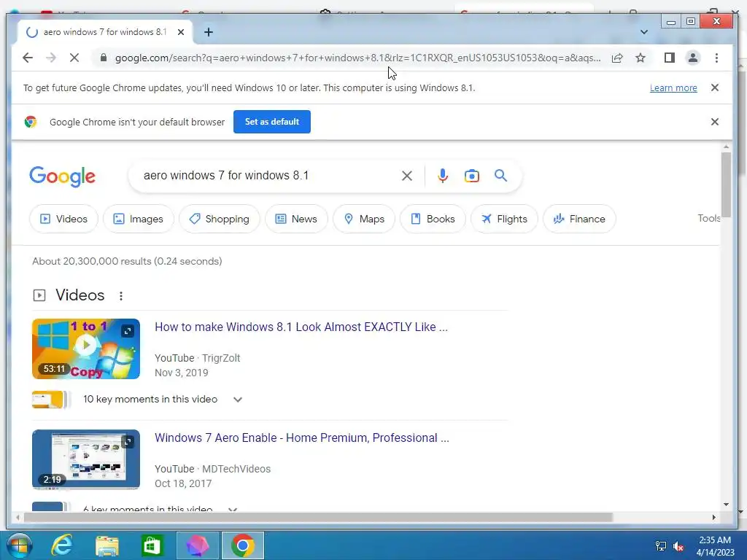This screenshot has height=560, width=747.
Task: Open Windows 7 Aero Enable result link
Action: (302, 438)
